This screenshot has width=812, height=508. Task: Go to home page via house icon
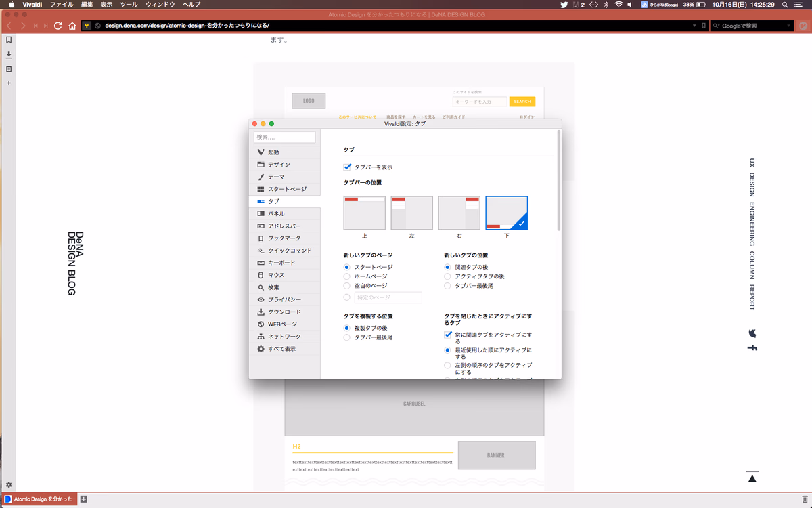(x=72, y=26)
